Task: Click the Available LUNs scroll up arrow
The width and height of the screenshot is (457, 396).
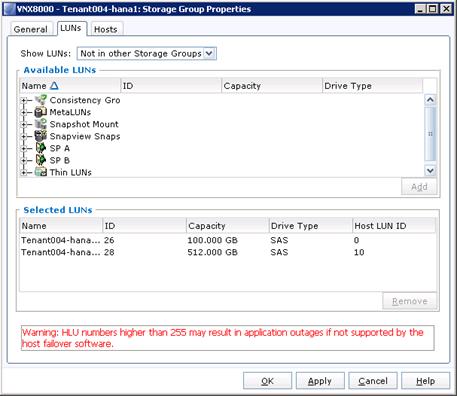Action: 430,99
